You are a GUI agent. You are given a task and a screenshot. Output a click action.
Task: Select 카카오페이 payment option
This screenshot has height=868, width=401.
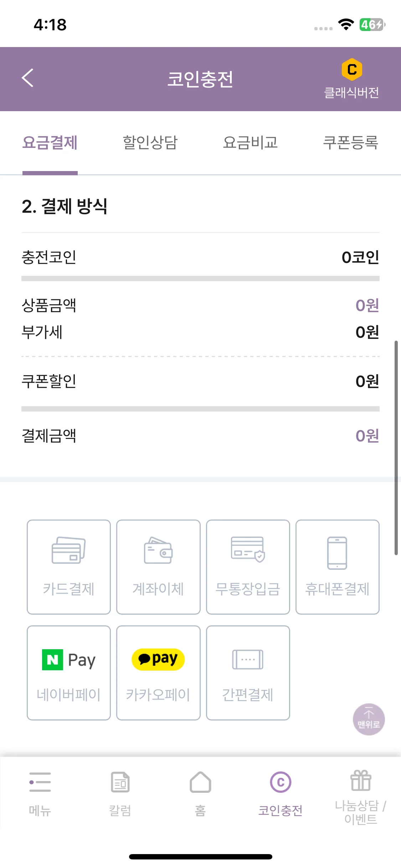pos(158,673)
